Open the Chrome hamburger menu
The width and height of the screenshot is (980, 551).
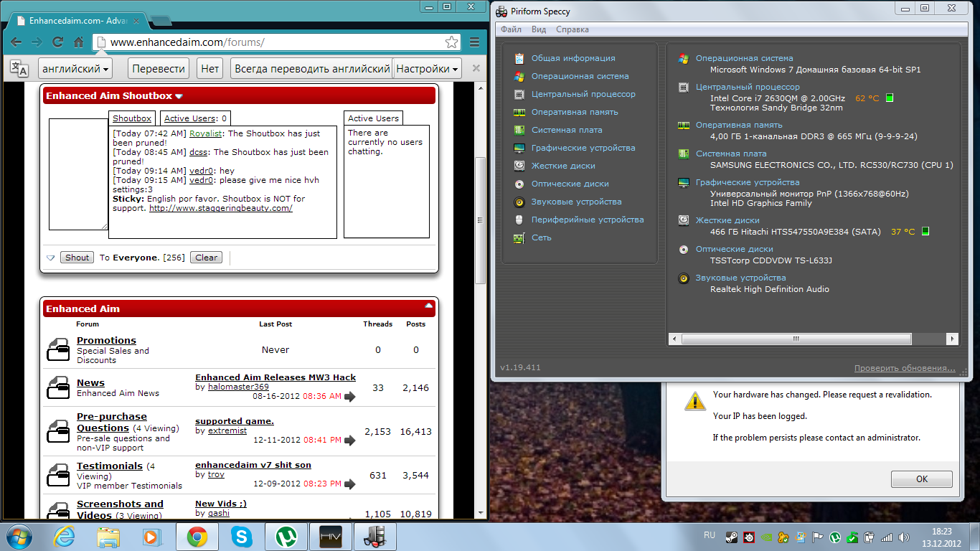(474, 42)
